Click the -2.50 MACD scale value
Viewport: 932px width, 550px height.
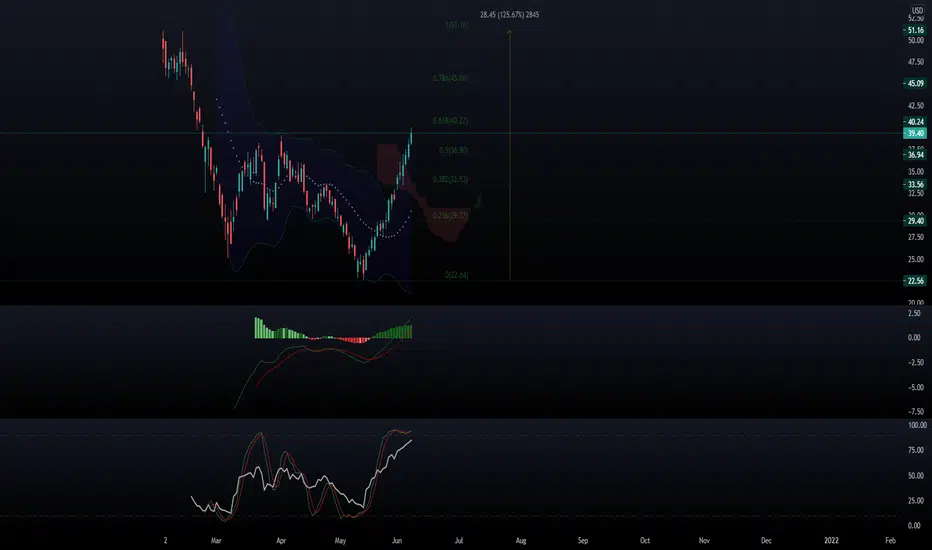pyautogui.click(x=915, y=362)
